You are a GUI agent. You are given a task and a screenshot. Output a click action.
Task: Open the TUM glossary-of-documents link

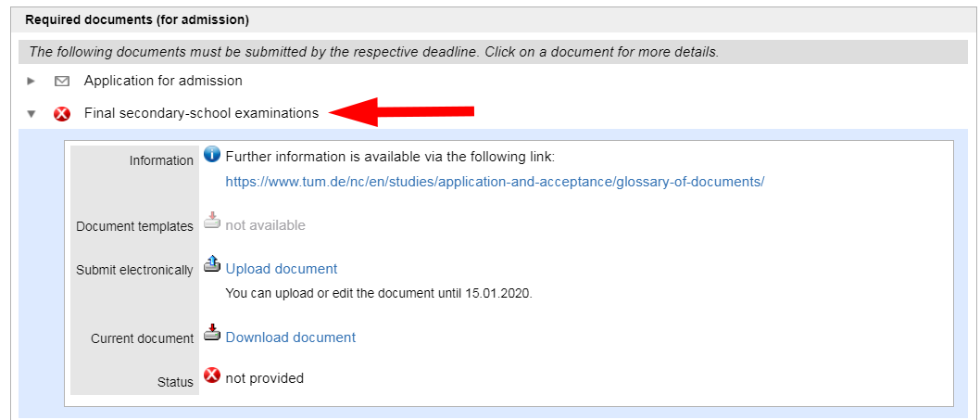[x=495, y=182]
